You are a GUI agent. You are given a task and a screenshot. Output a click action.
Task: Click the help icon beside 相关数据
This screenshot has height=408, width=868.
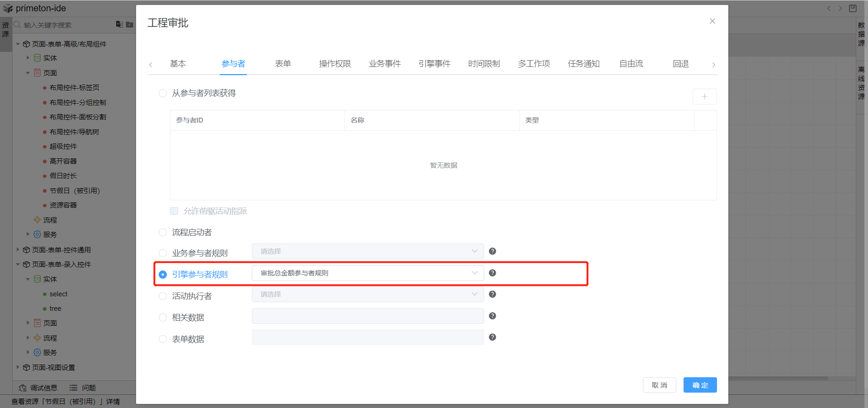tap(492, 316)
